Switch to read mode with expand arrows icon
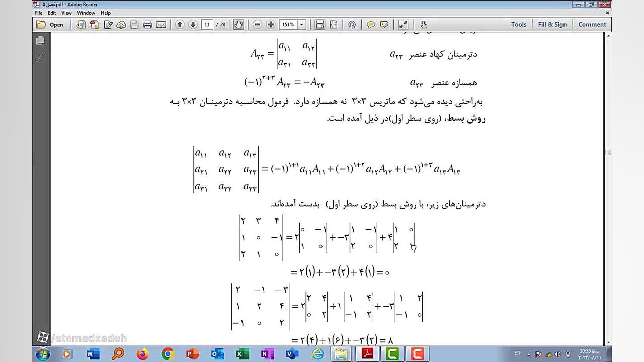 click(x=403, y=24)
